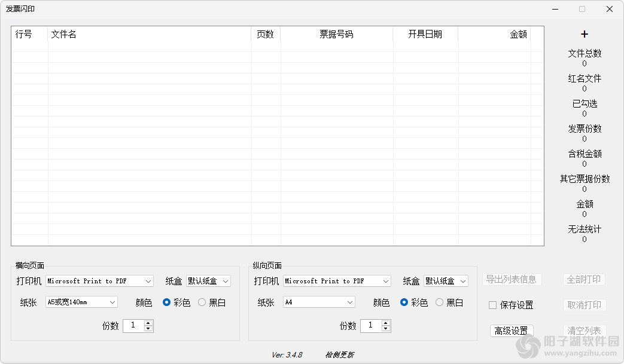Decrease portrait 份数 copies with down arrow
This screenshot has height=364, width=624.
[x=386, y=329]
